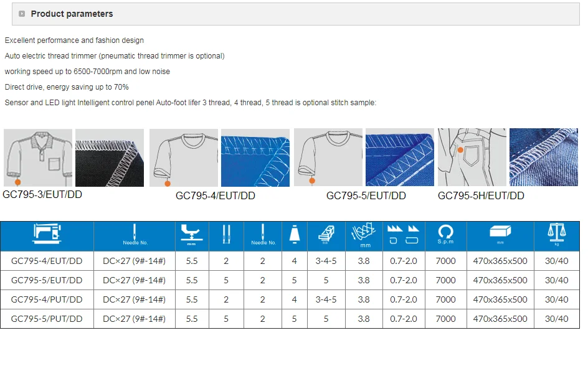Click the 'Auto electric thread trimmer' line
This screenshot has height=381, width=588.
pyautogui.click(x=115, y=56)
